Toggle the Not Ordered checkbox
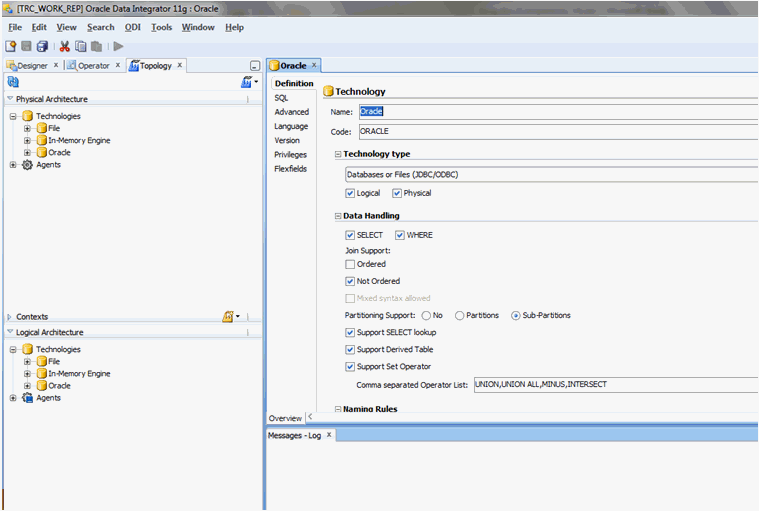The height and width of the screenshot is (511, 759). [x=350, y=281]
